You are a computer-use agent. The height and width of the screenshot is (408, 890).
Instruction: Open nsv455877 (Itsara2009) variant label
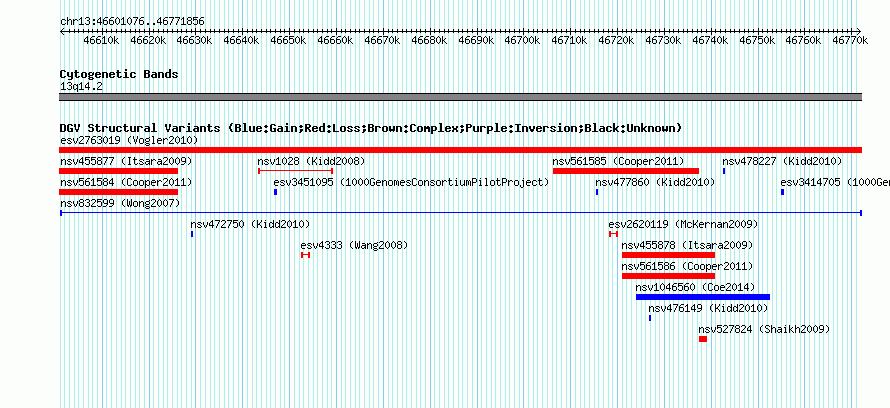pyautogui.click(x=126, y=161)
